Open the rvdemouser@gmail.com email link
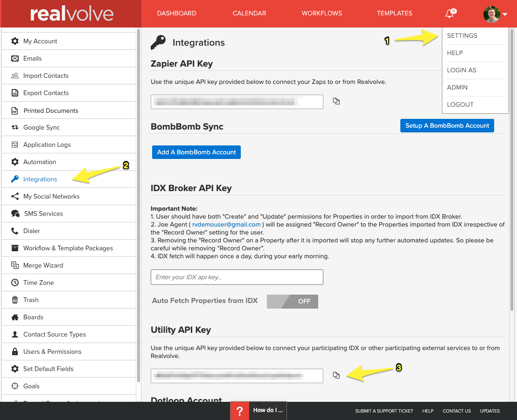This screenshot has height=420, width=517. tap(226, 224)
